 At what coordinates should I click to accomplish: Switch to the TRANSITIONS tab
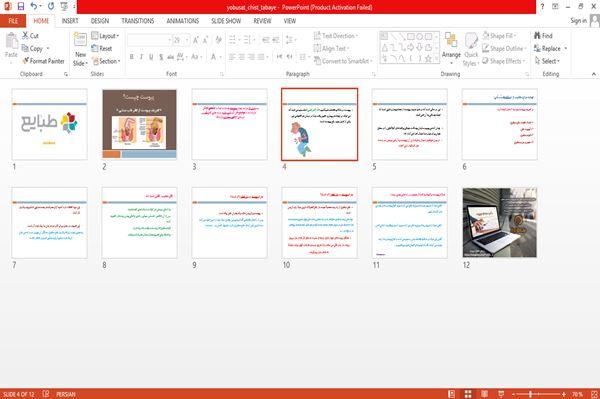[138, 21]
